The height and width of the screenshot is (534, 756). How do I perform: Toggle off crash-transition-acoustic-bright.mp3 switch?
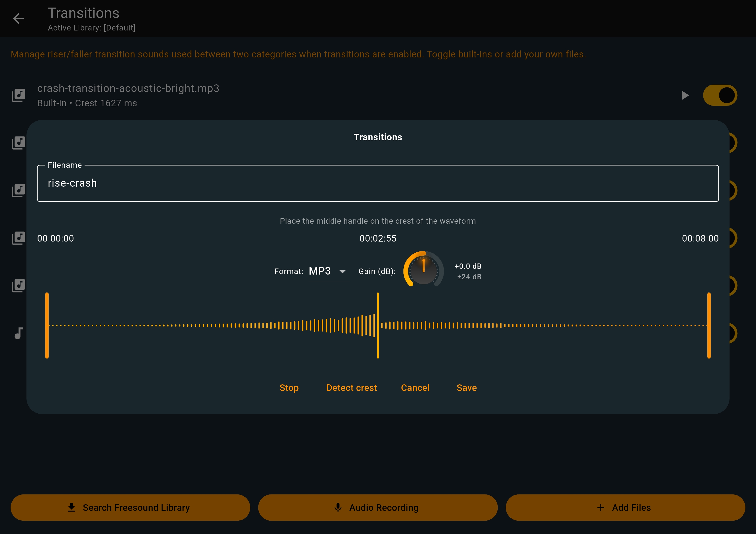(720, 95)
